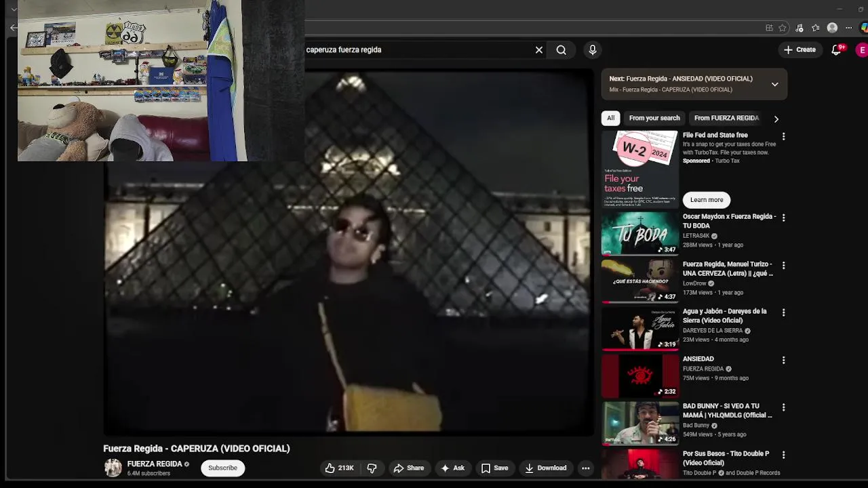This screenshot has width=868, height=488.
Task: Open options menu for TU BODA video
Action: [x=783, y=218]
